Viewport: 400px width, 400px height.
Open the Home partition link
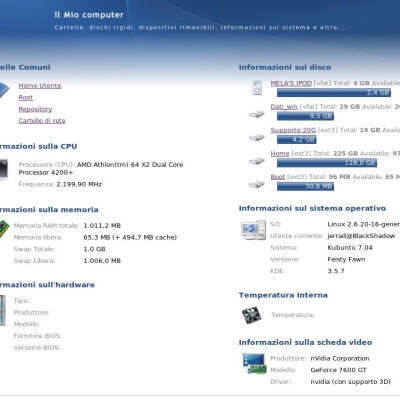[280, 153]
